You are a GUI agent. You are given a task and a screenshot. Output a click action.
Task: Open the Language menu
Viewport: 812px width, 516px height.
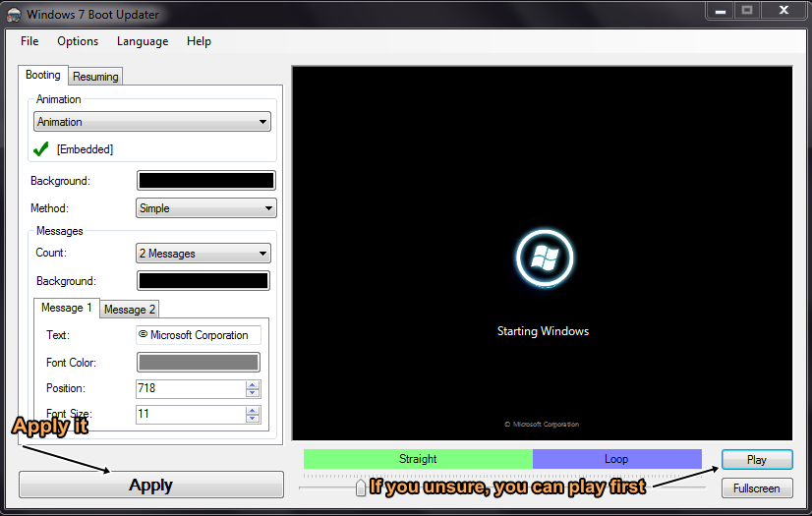click(x=143, y=41)
